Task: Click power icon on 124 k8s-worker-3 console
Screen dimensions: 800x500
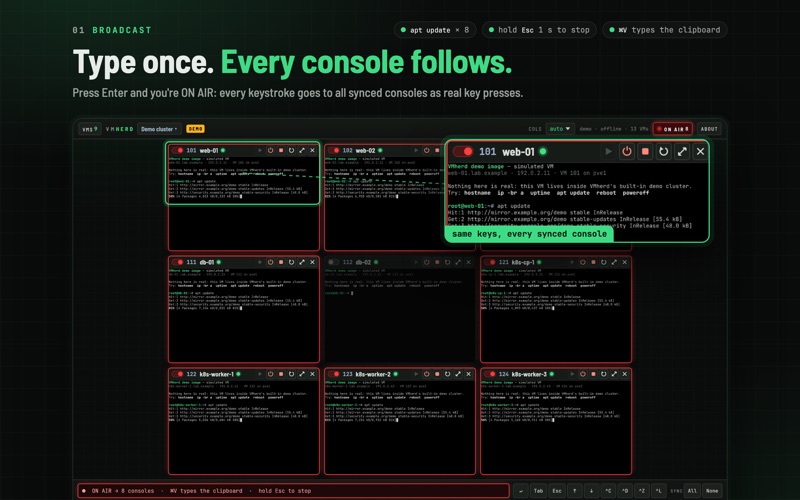Action: pos(583,374)
